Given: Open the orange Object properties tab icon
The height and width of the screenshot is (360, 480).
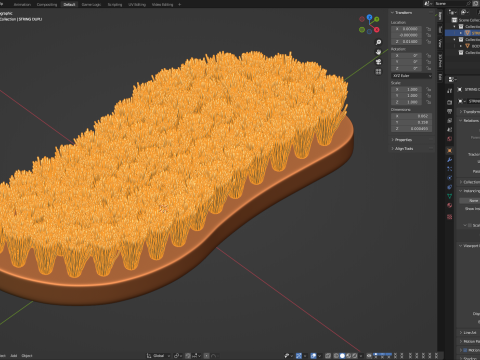Looking at the screenshot, I should [x=450, y=151].
